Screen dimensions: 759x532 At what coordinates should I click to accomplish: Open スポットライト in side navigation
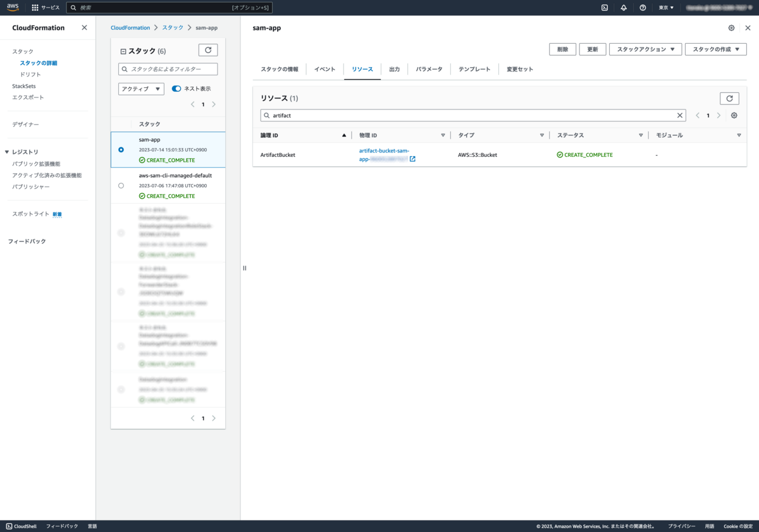[31, 214]
